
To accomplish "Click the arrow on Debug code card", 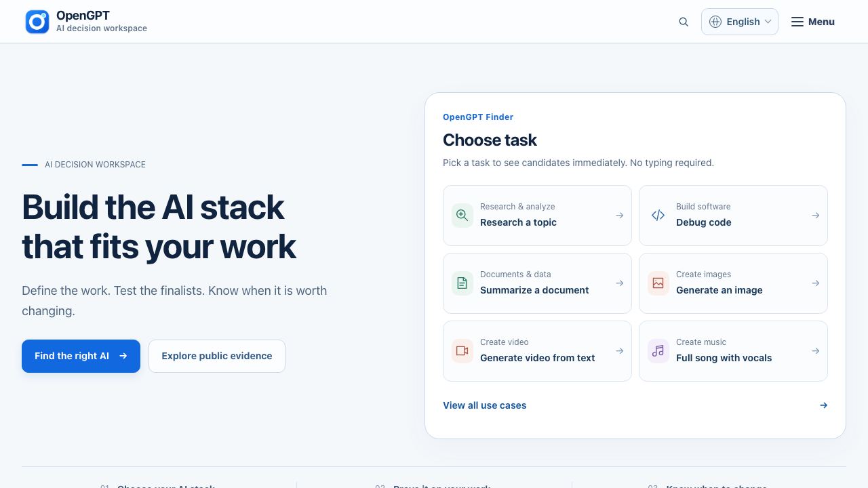I will (815, 216).
